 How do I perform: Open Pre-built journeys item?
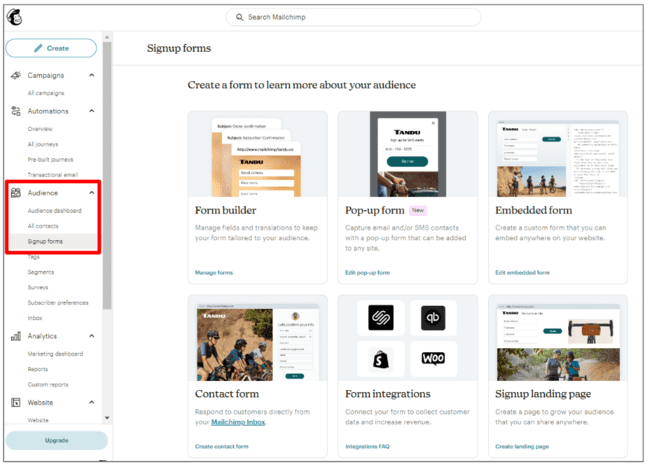[x=50, y=160]
